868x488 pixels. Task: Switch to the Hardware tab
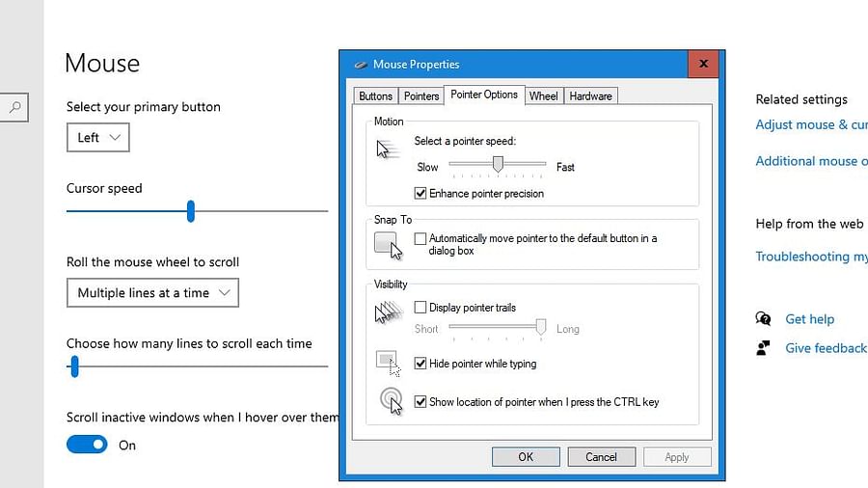[590, 95]
